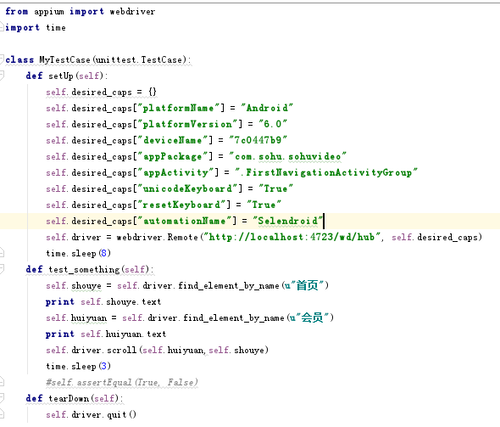Image resolution: width=500 pixels, height=427 pixels.
Task: Click the u"会员" string argument
Action: (x=309, y=318)
